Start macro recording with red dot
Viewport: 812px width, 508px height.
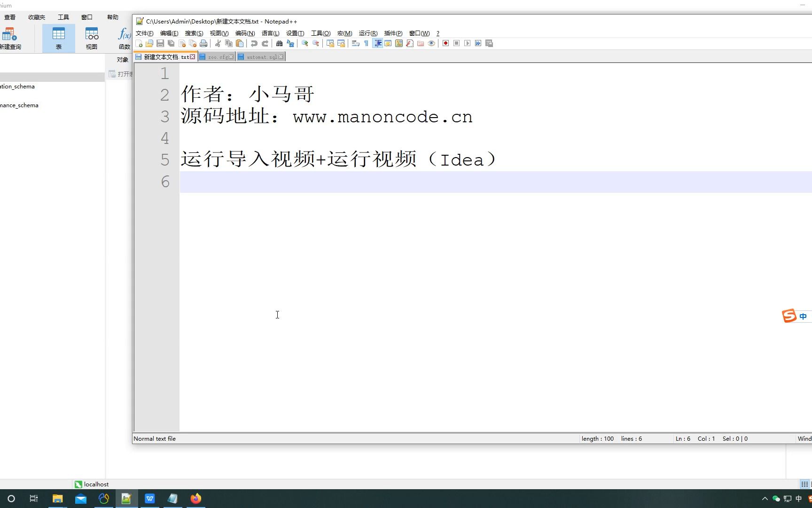pos(446,43)
